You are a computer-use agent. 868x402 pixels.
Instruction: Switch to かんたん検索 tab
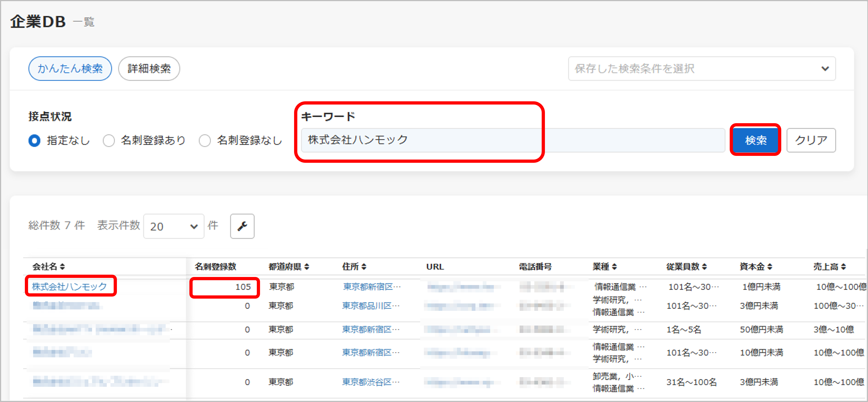(70, 69)
